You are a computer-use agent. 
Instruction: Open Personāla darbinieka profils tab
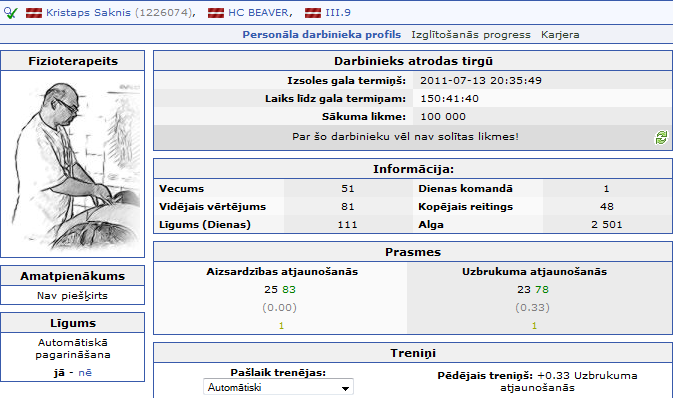pos(321,35)
